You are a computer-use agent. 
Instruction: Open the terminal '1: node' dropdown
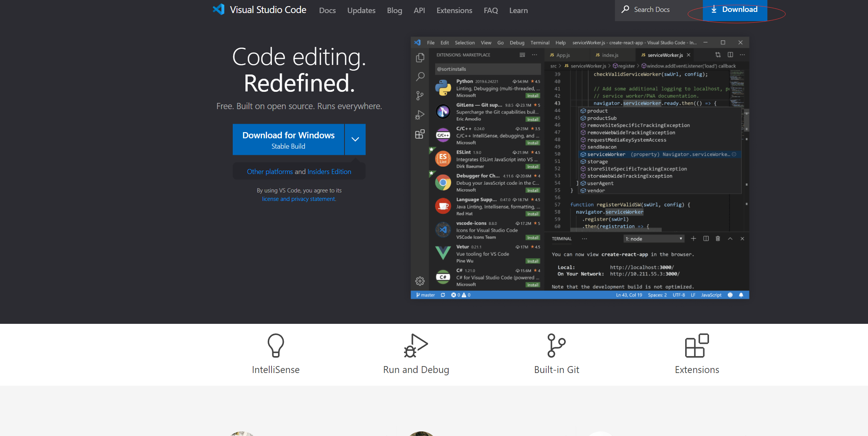654,239
